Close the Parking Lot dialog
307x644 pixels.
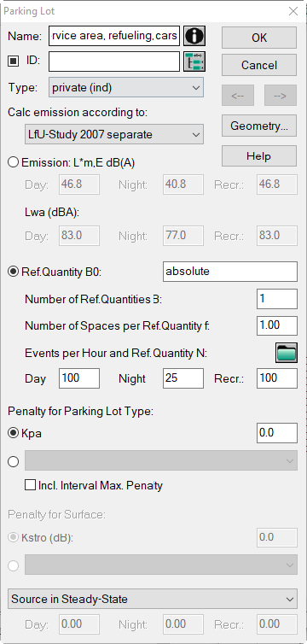tap(293, 11)
